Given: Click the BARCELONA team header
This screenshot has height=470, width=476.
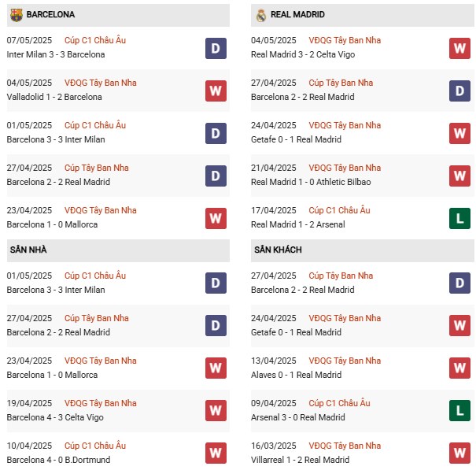Looking at the screenshot, I should [x=118, y=15].
